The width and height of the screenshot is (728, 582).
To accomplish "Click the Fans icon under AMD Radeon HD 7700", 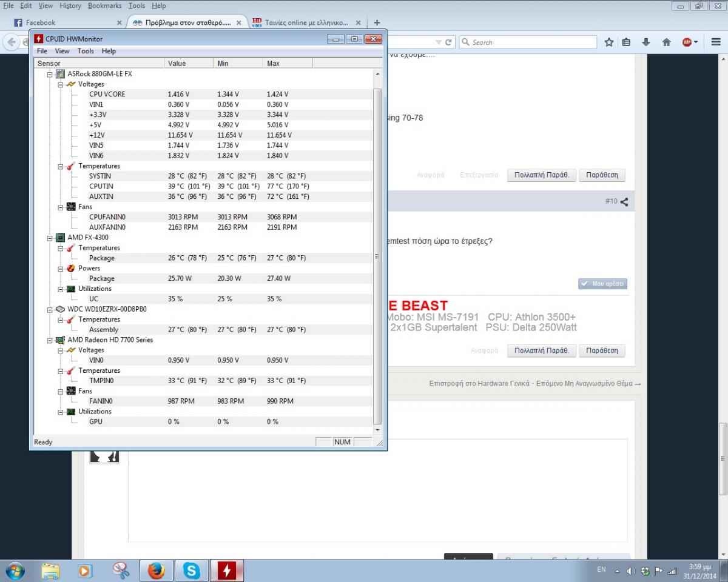I will pos(71,391).
